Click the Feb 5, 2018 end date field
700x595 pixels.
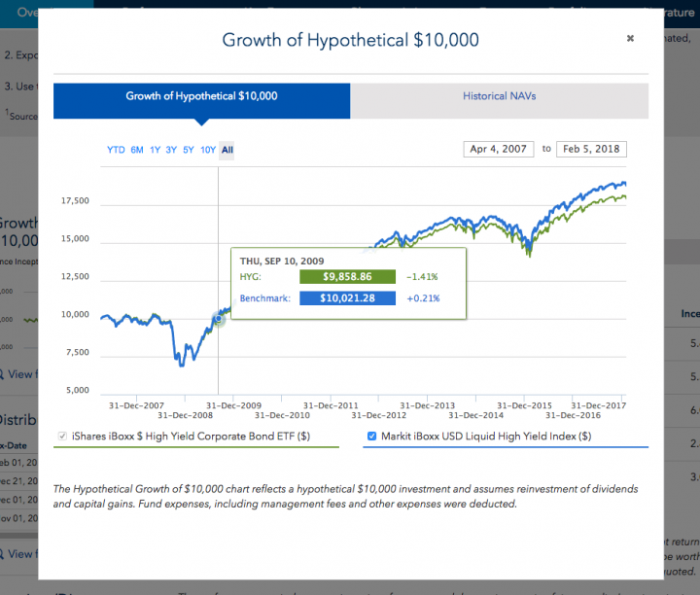click(x=591, y=149)
